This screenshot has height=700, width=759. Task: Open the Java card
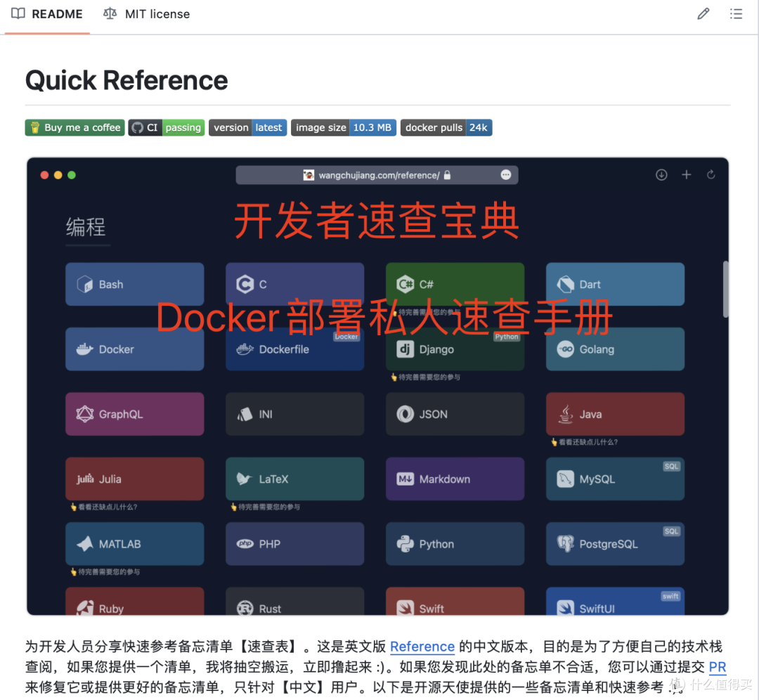tap(615, 414)
